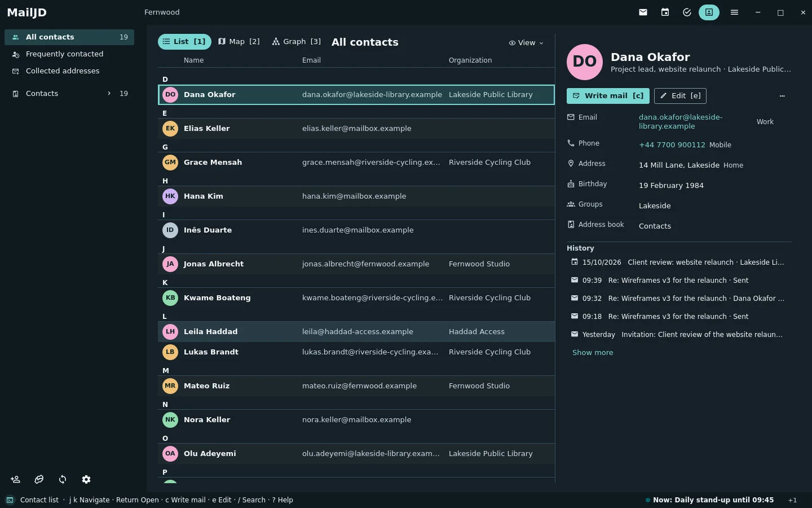Click the phone number +44 7700 900112
The height and width of the screenshot is (508, 812).
point(672,145)
